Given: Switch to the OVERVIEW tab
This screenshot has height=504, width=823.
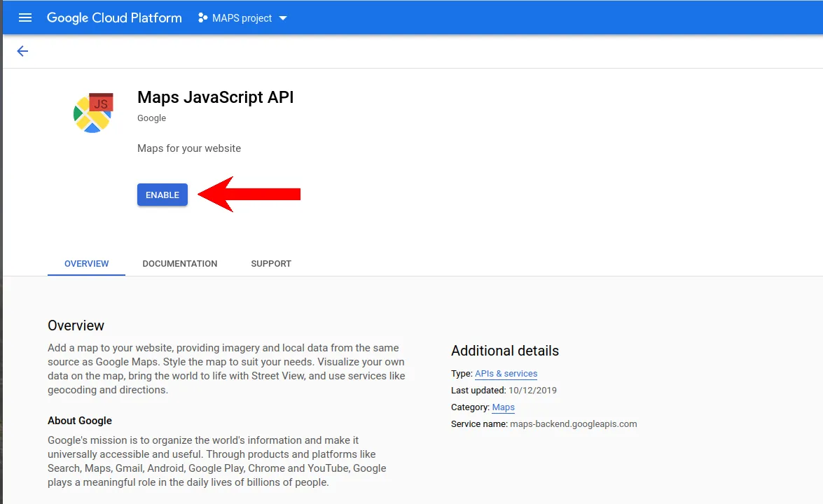Looking at the screenshot, I should pos(87,264).
